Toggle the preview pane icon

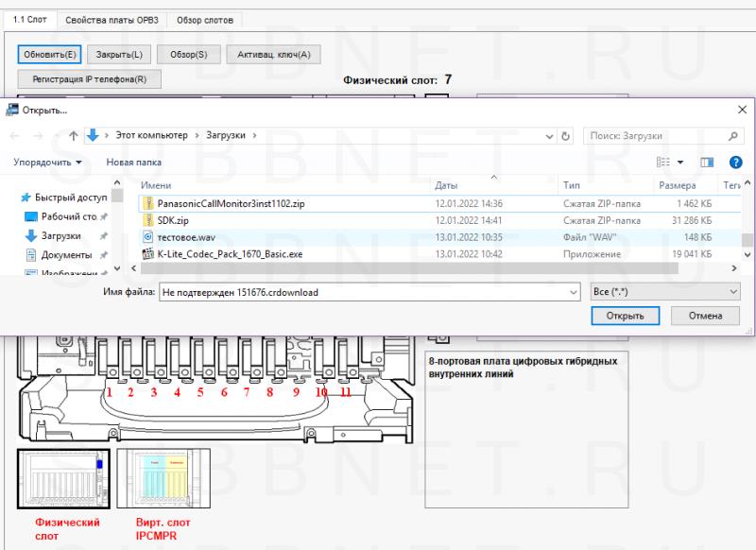[x=707, y=163]
